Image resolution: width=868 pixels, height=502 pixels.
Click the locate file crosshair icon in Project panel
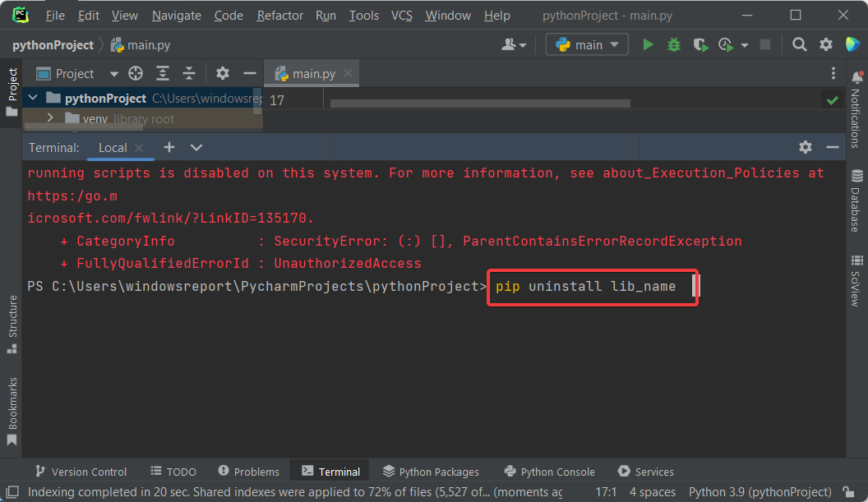pyautogui.click(x=136, y=74)
